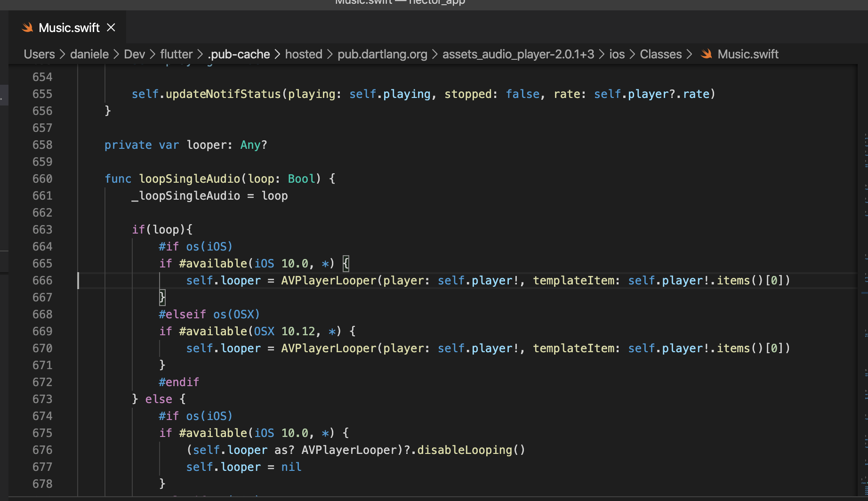The height and width of the screenshot is (501, 868).
Task: Expand the chevron after pub.dartlang.org
Action: [x=434, y=54]
